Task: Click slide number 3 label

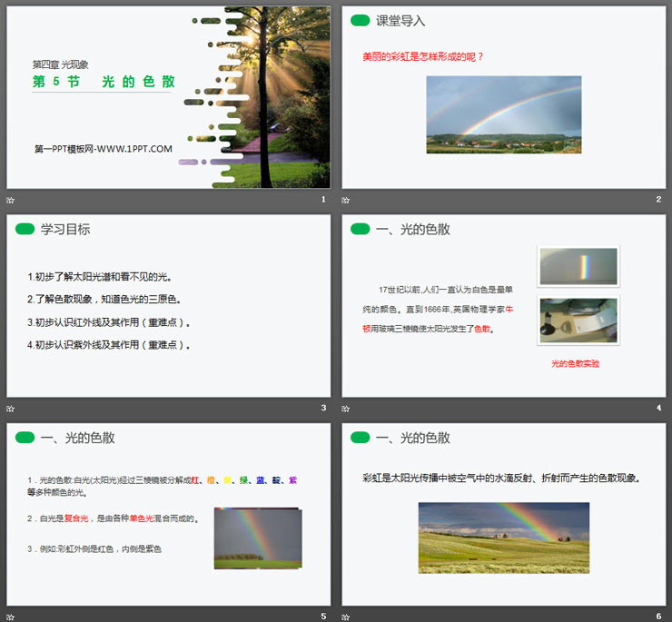Action: [323, 408]
